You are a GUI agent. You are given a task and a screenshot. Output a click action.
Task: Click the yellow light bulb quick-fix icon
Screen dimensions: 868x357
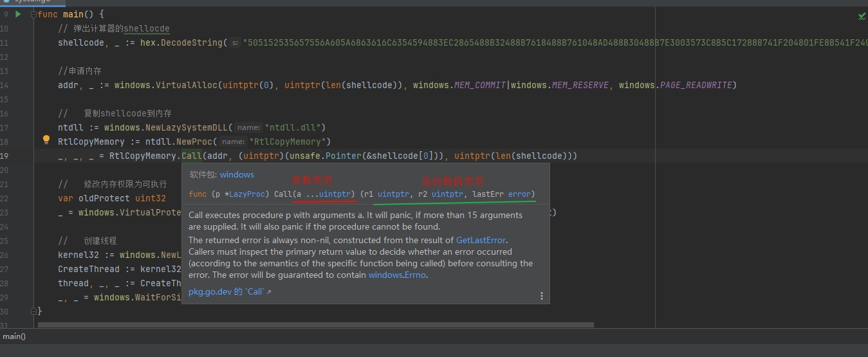pyautogui.click(x=46, y=140)
